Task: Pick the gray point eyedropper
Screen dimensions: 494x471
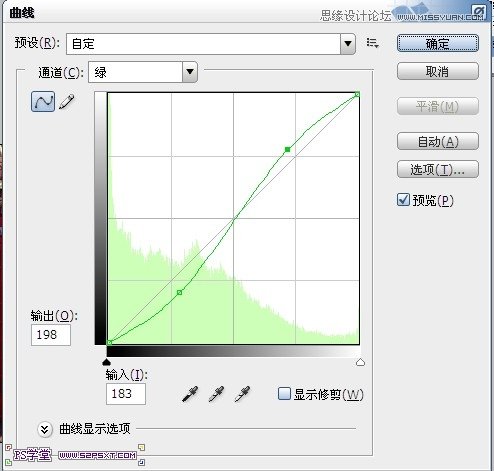Action: [x=216, y=394]
